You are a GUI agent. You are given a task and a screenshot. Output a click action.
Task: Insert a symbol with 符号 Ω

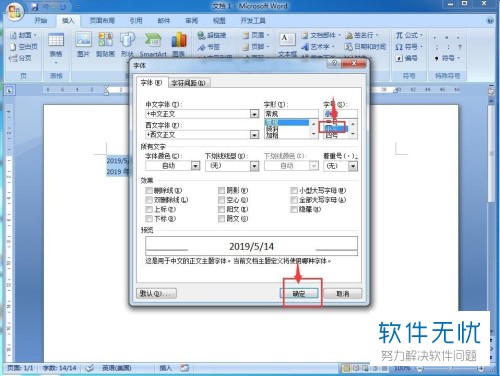pyautogui.click(x=409, y=47)
